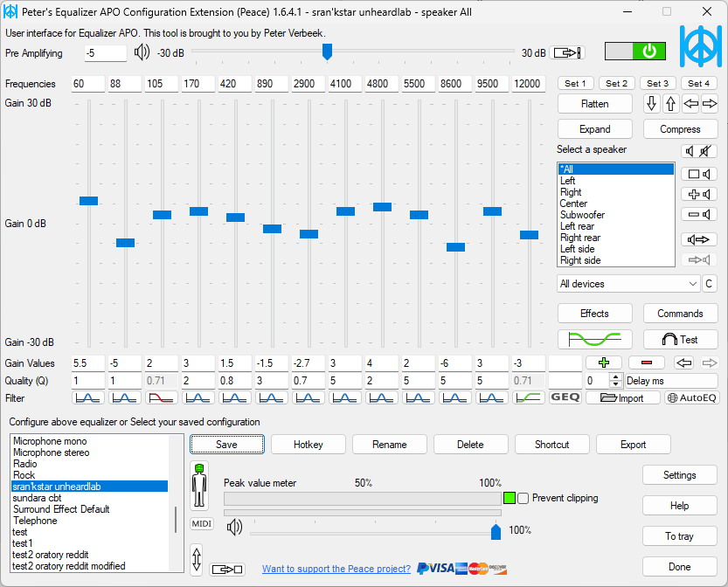
Task: Click the Peace logo in top right
Action: (701, 46)
